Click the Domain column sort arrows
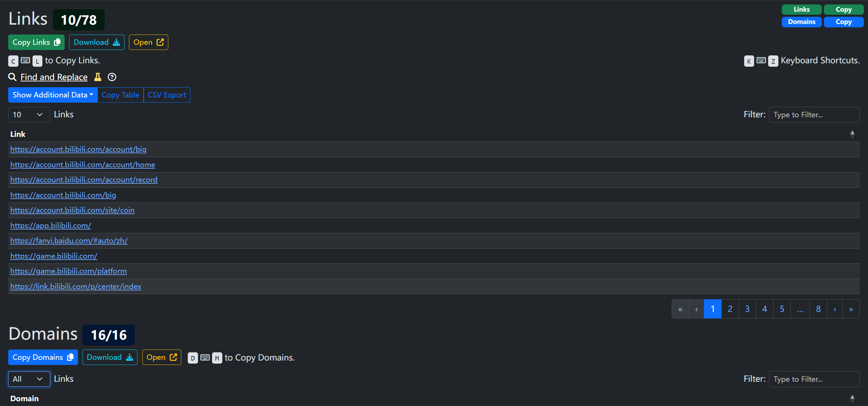This screenshot has height=406, width=868. (x=852, y=398)
